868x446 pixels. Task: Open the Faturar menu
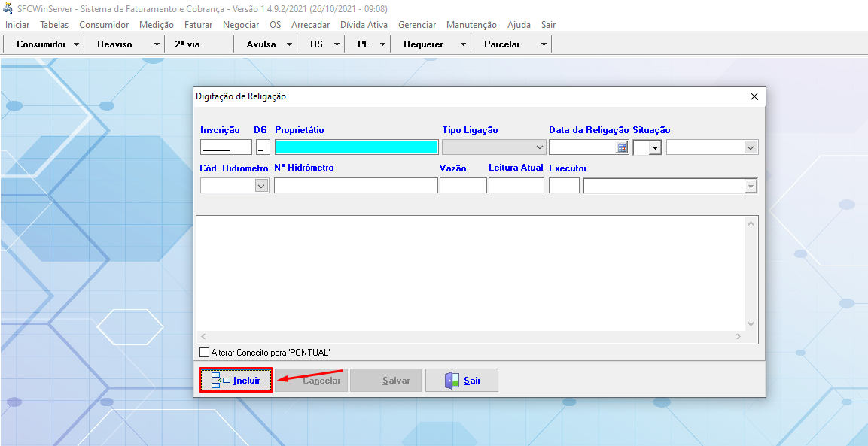pos(198,25)
